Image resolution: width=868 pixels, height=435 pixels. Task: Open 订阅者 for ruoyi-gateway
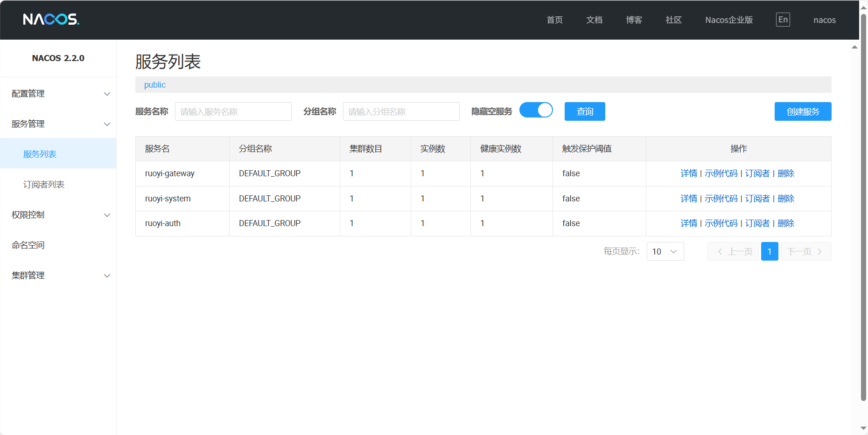[757, 173]
